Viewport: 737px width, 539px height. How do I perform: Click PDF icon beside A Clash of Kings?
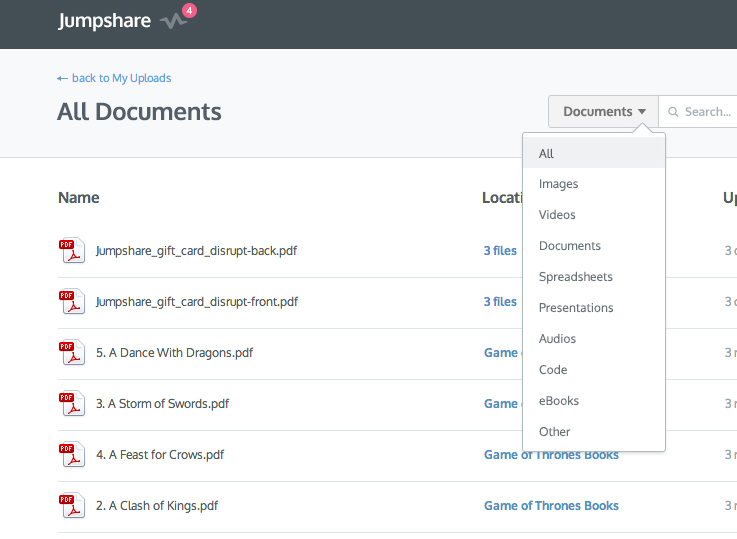[x=71, y=506]
